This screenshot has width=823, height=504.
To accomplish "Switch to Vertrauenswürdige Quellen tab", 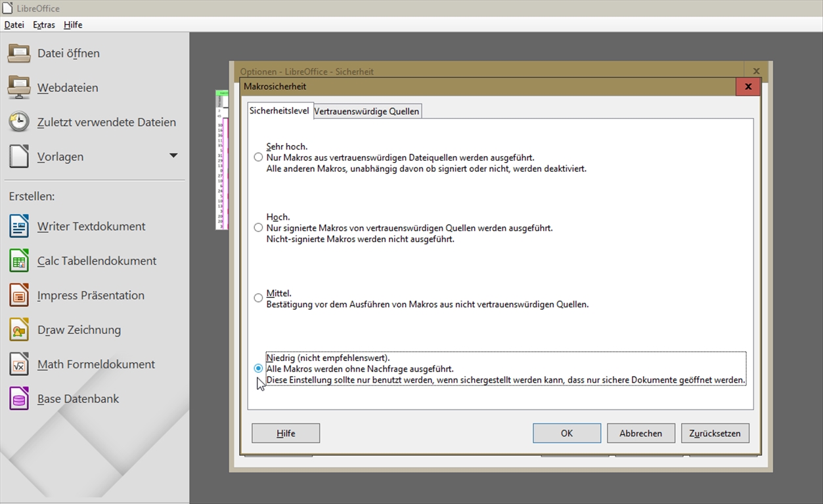I will click(367, 112).
